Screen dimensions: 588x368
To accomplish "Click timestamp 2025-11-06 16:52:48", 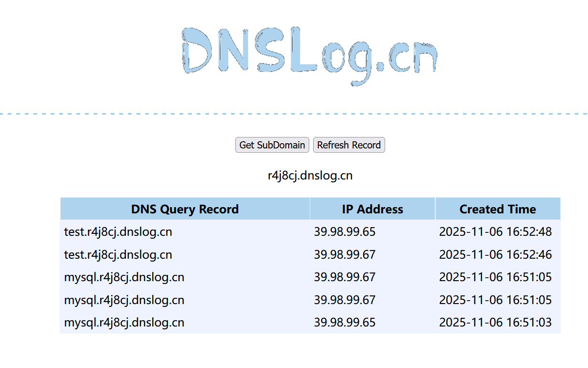I will pyautogui.click(x=495, y=232).
